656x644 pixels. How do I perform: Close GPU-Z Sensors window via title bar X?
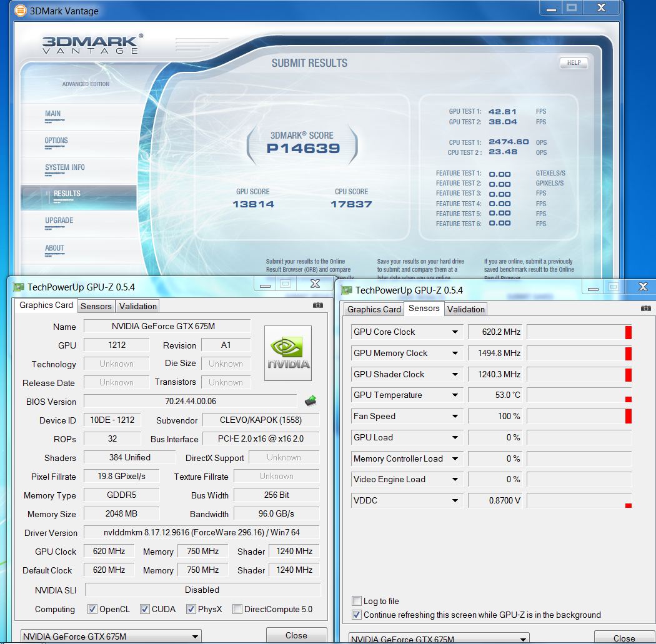click(x=643, y=287)
